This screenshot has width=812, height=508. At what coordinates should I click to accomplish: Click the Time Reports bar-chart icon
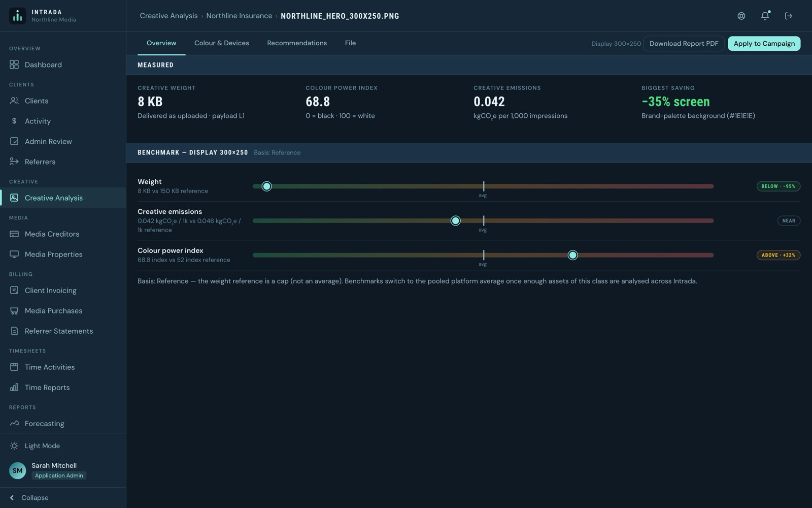click(x=14, y=387)
